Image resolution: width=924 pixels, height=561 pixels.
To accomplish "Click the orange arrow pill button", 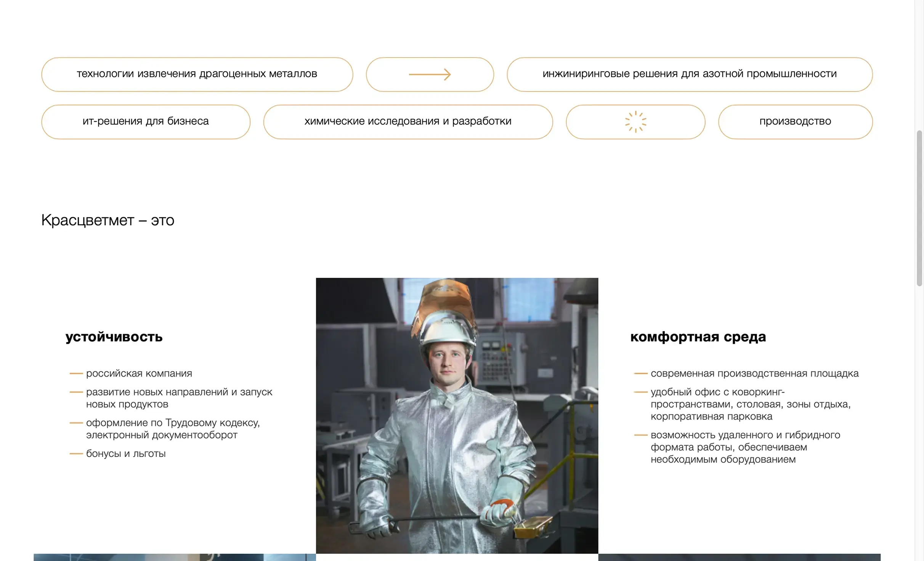I will 430,74.
